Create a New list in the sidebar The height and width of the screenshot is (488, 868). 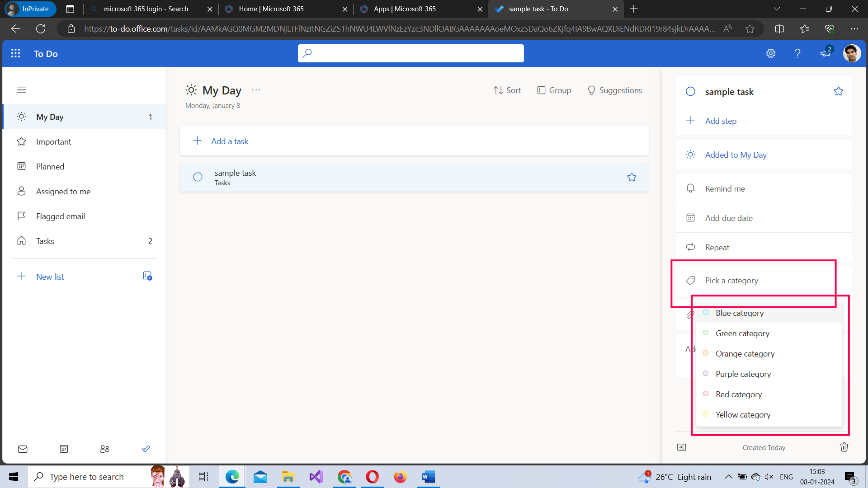click(x=50, y=277)
